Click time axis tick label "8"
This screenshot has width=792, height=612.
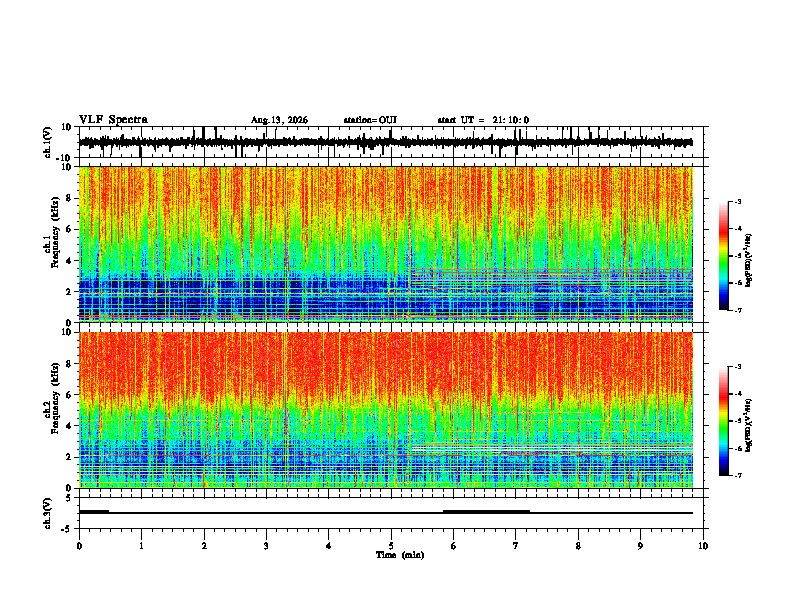578,546
